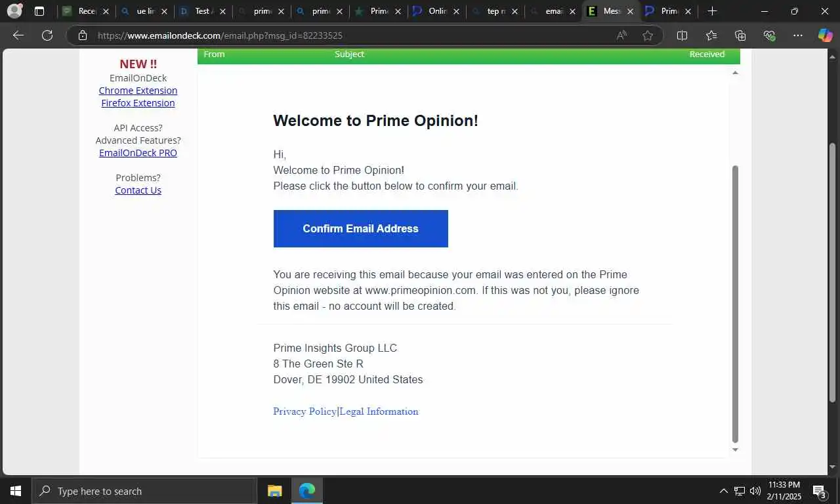Click the 'Subject' column header
840x504 pixels.
point(349,54)
